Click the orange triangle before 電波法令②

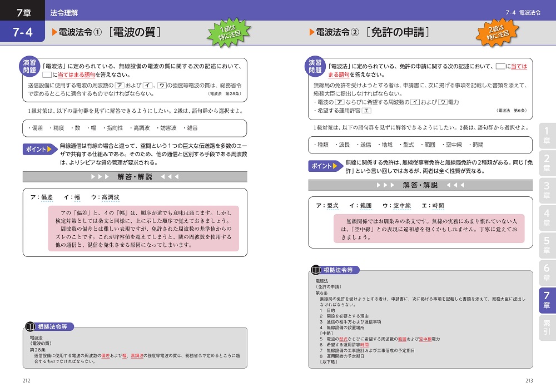coord(312,33)
